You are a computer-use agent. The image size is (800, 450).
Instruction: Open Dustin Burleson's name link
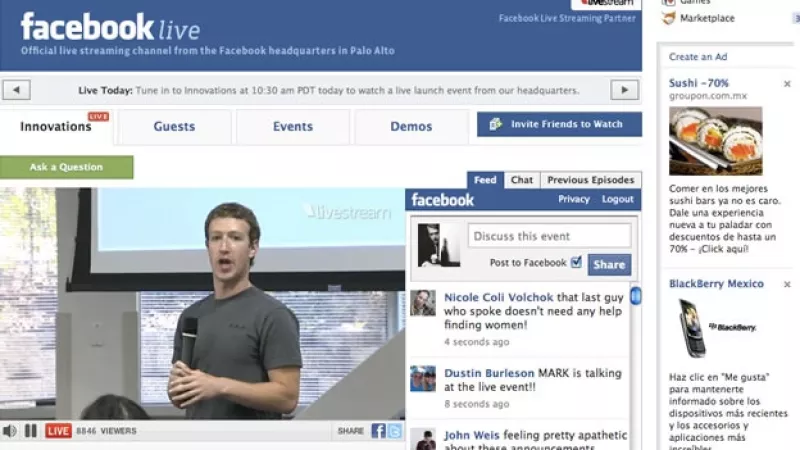(x=489, y=373)
